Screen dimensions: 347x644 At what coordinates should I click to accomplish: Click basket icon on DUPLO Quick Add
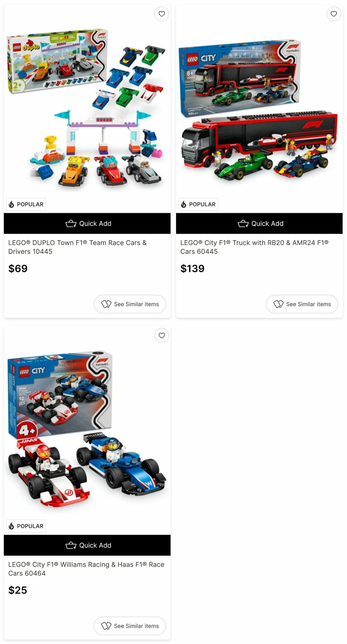click(71, 224)
